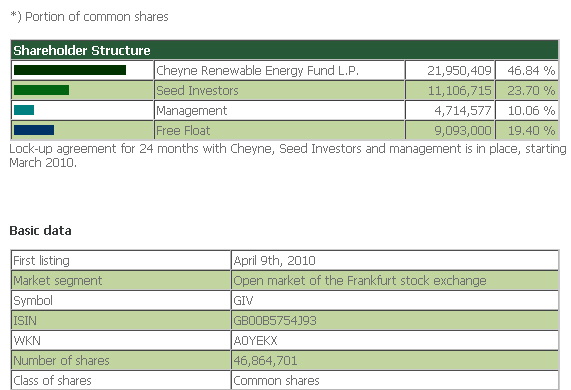The height and width of the screenshot is (390, 571).
Task: Click the ISIN code GB00B5754J93
Action: [275, 321]
